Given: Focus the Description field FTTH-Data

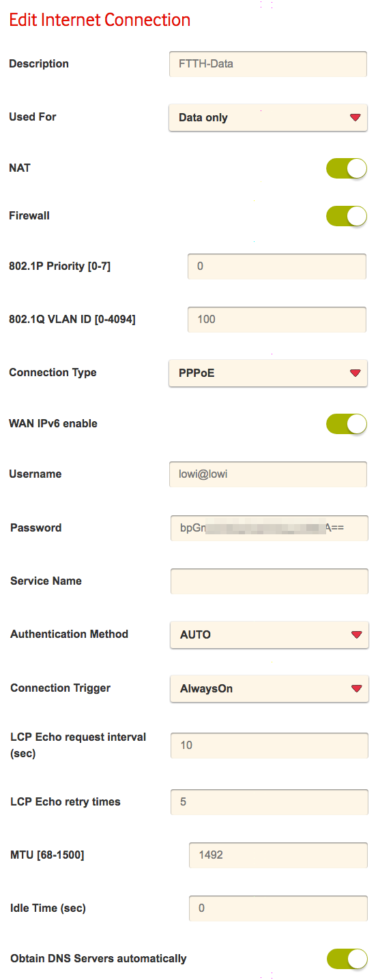Looking at the screenshot, I should click(x=268, y=64).
